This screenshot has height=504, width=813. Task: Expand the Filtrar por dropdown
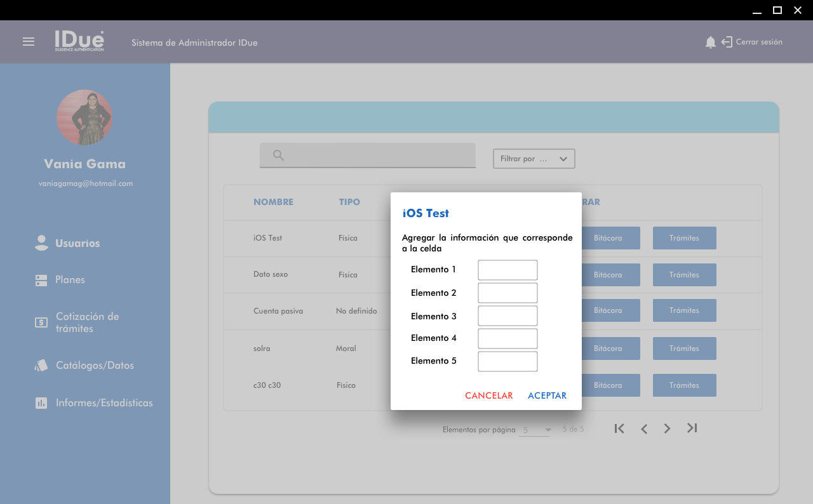(534, 159)
